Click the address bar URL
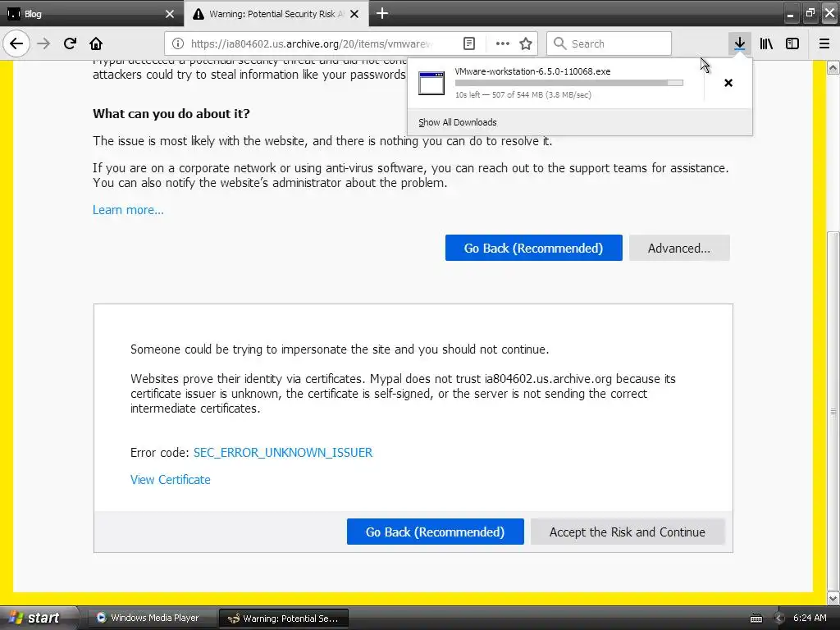Image resolution: width=840 pixels, height=630 pixels. point(311,43)
